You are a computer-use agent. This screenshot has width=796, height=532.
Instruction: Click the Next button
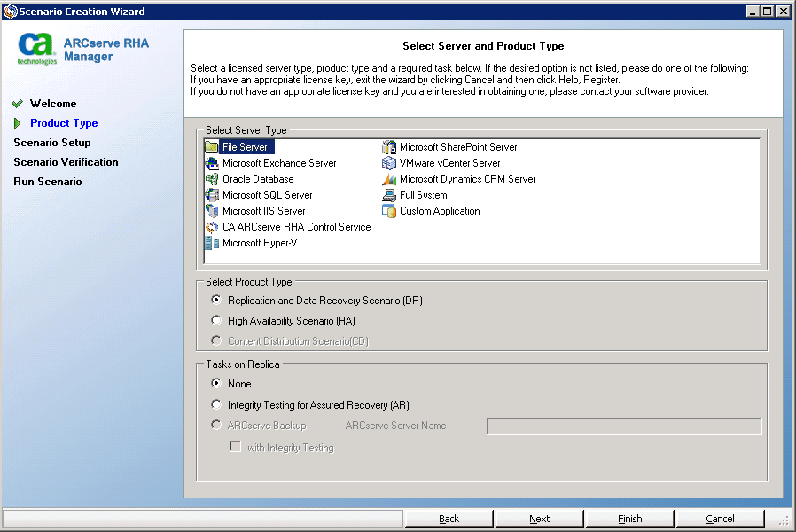click(x=539, y=519)
